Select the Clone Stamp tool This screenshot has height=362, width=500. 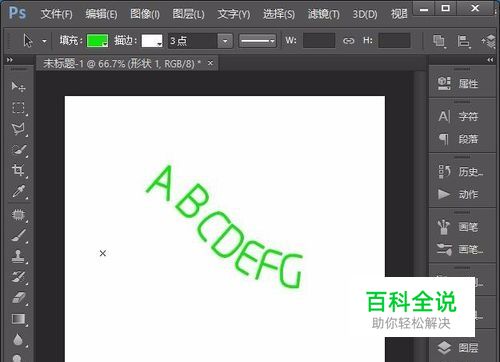pyautogui.click(x=18, y=256)
